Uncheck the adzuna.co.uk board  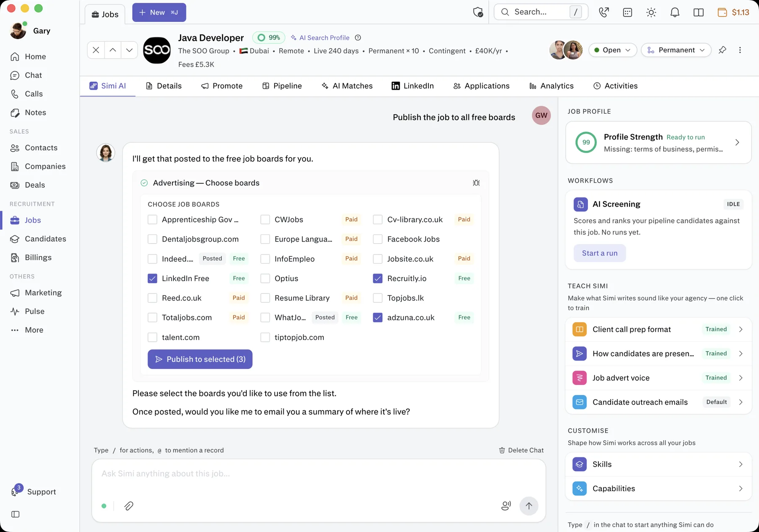[x=378, y=317]
